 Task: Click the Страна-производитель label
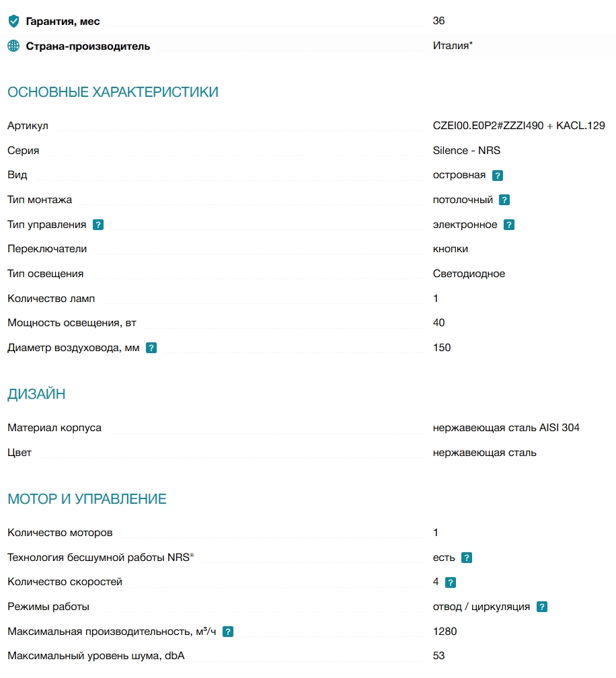point(87,46)
